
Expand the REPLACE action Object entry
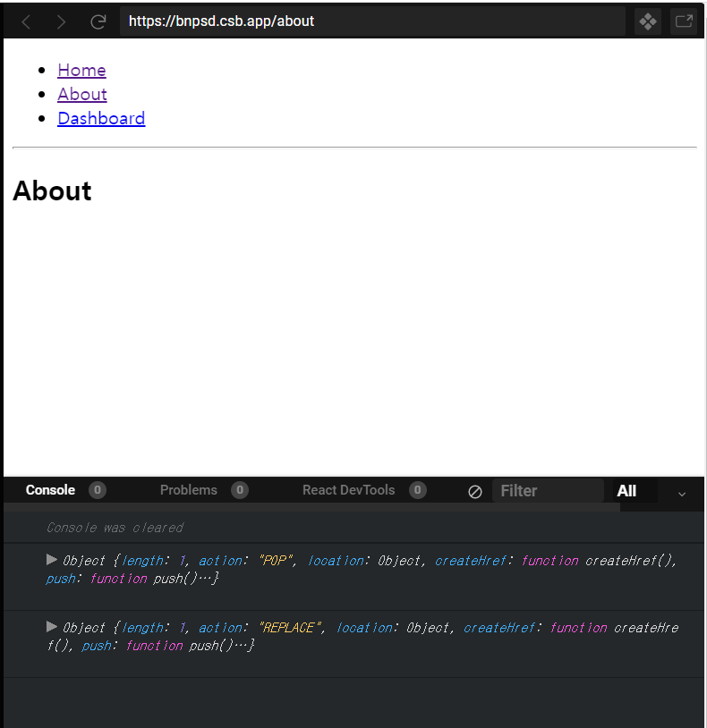52,627
